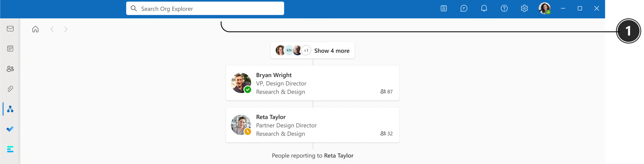Open the account profile picture
The width and height of the screenshot is (644, 164).
pyautogui.click(x=544, y=8)
